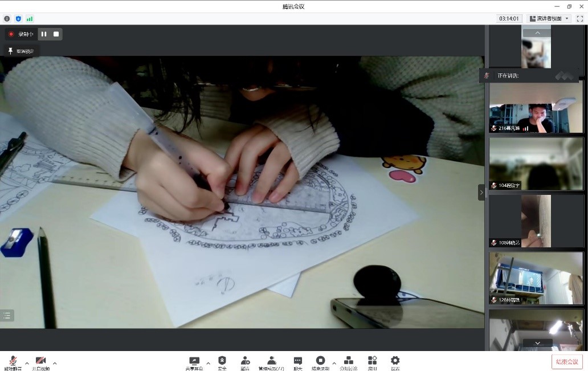Collapse the participant video sidebar

click(481, 193)
